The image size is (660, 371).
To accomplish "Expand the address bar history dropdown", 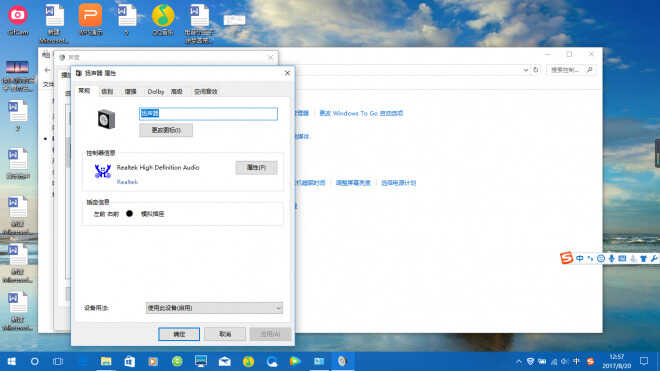I will click(526, 70).
